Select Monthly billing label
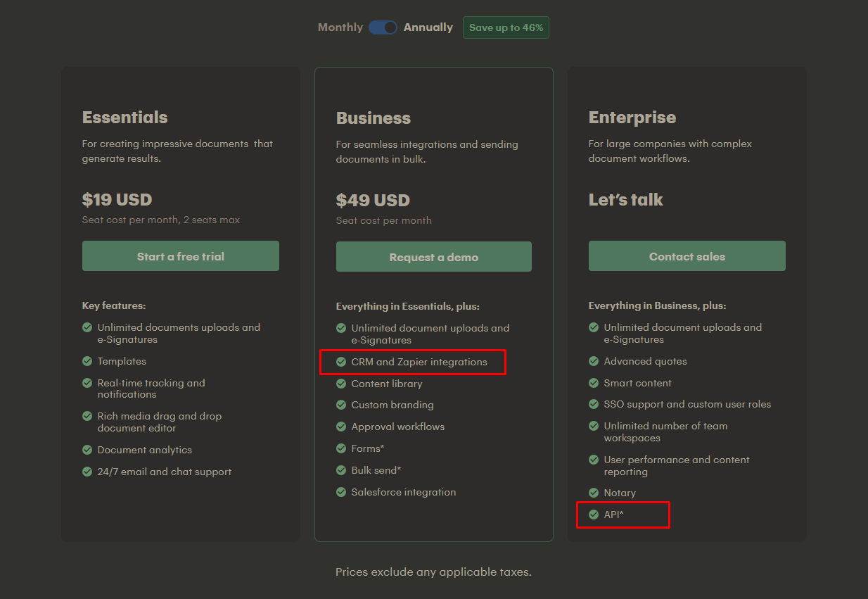The height and width of the screenshot is (599, 868). click(340, 27)
